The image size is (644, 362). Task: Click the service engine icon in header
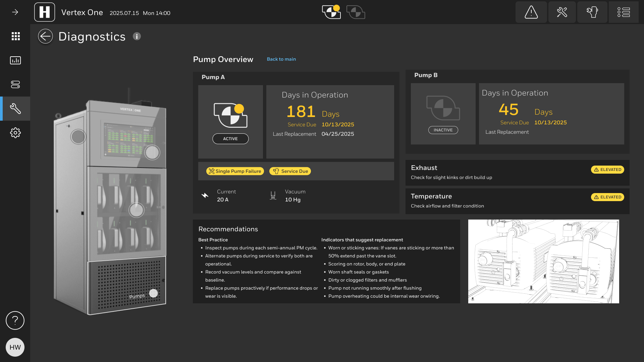592,12
